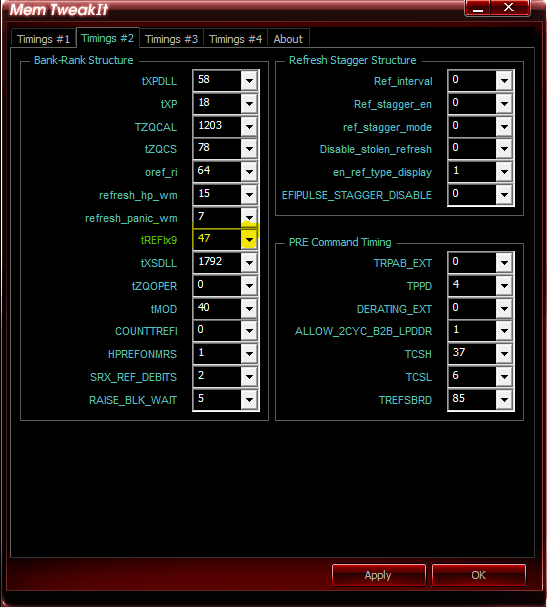Select the TZQCAL value 1203 field
The height and width of the screenshot is (607, 547).
coord(217,126)
